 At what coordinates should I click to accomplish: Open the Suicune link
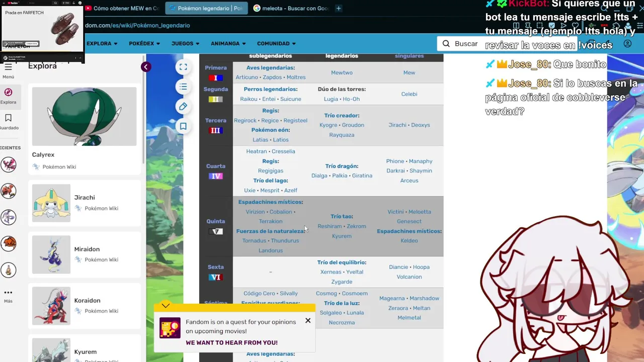[291, 99]
